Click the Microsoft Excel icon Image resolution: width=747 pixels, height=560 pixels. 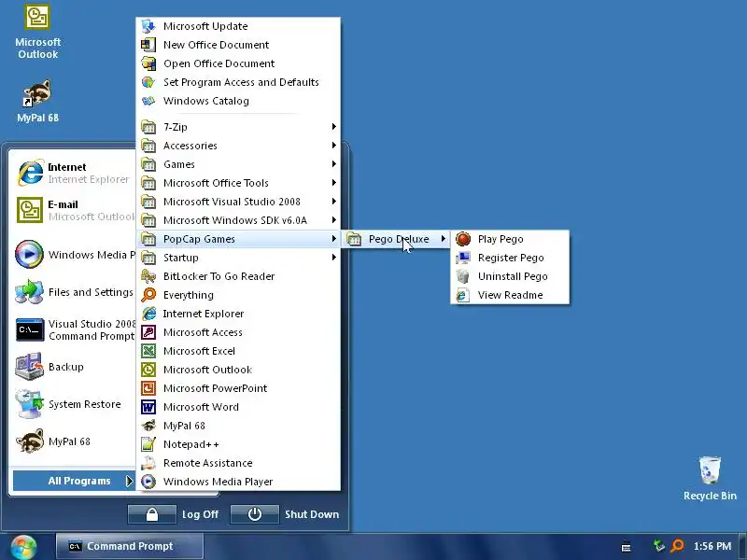tap(148, 351)
